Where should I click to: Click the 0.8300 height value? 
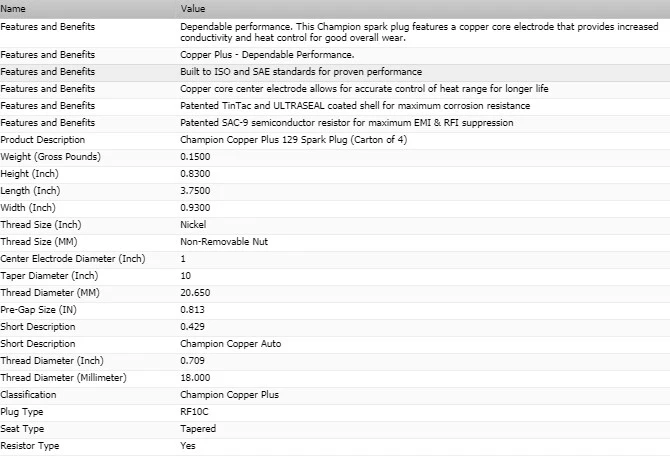[x=195, y=174]
